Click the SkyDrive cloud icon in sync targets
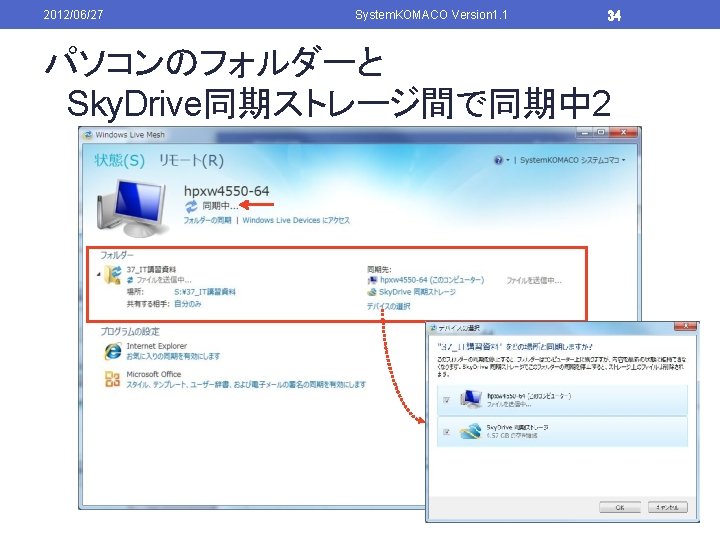 click(x=372, y=292)
